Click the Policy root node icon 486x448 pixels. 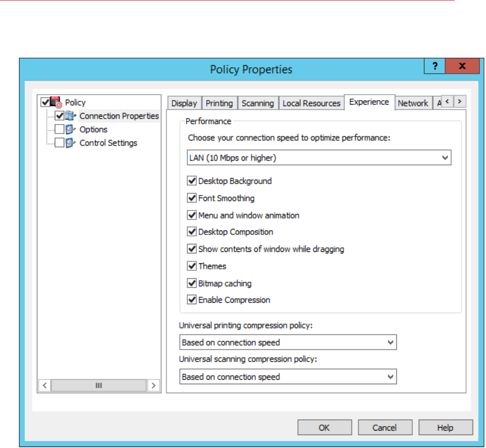click(56, 102)
